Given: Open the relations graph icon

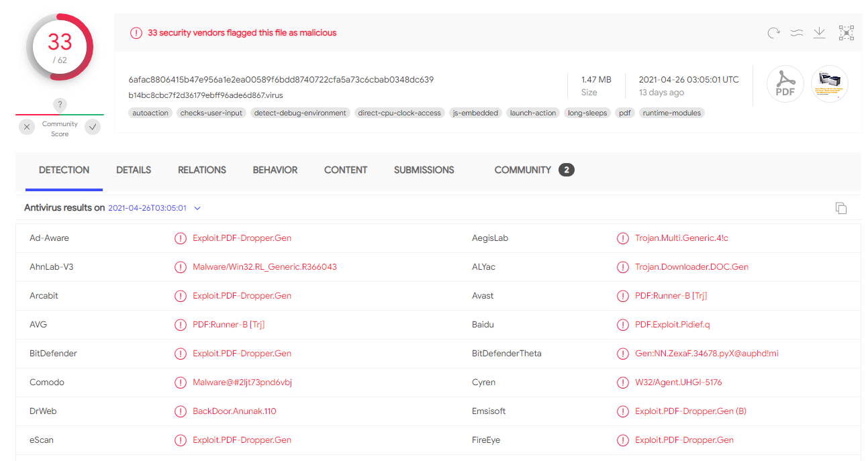Looking at the screenshot, I should [x=846, y=33].
